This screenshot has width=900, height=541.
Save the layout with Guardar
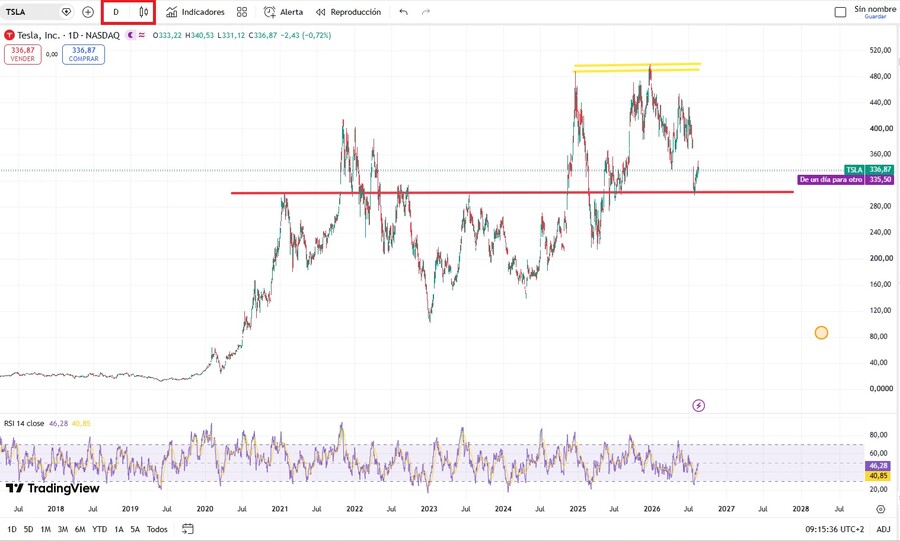click(x=875, y=17)
